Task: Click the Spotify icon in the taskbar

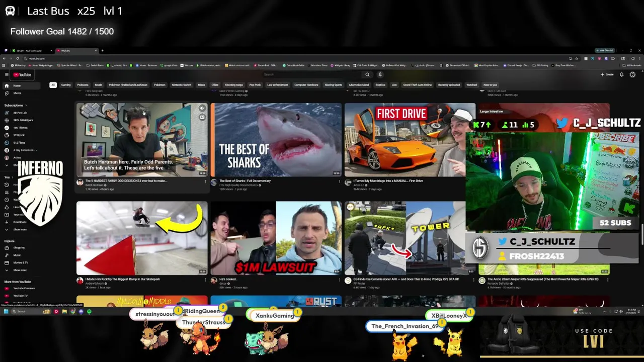Action: [89, 312]
